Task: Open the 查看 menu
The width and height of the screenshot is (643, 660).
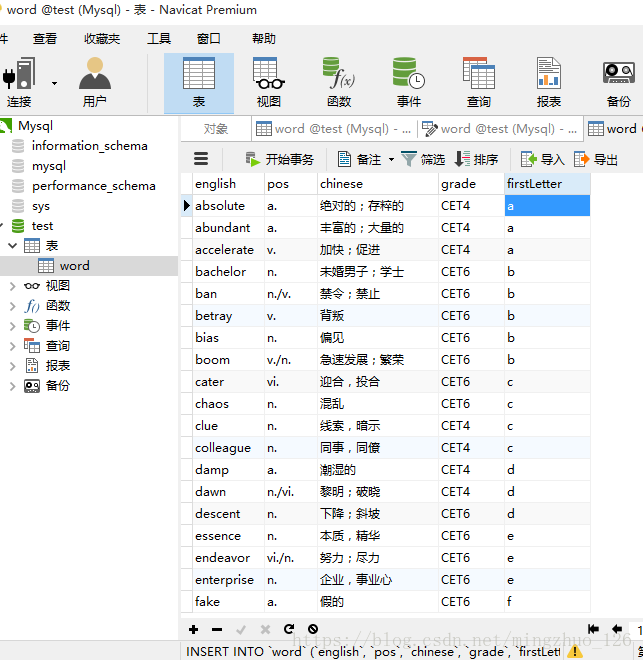Action: pyautogui.click(x=45, y=39)
